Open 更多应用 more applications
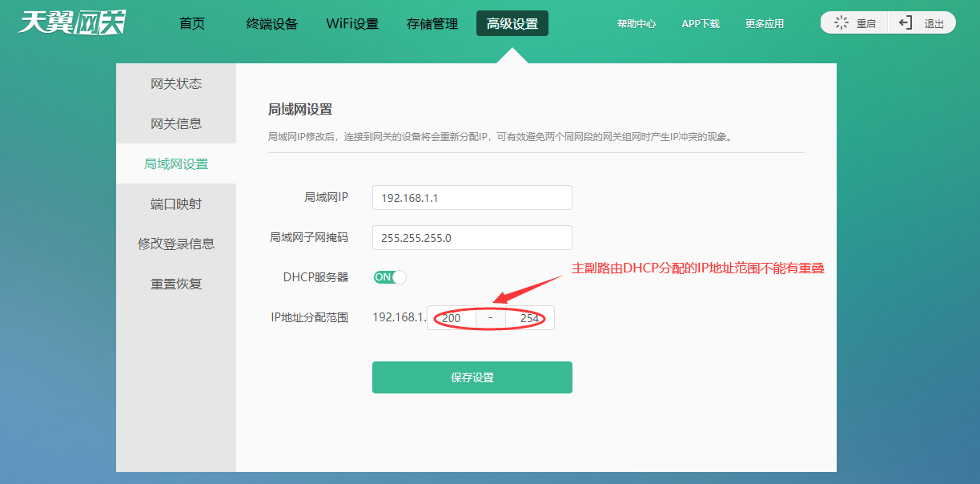Screen dimensions: 980x484 click(x=763, y=23)
